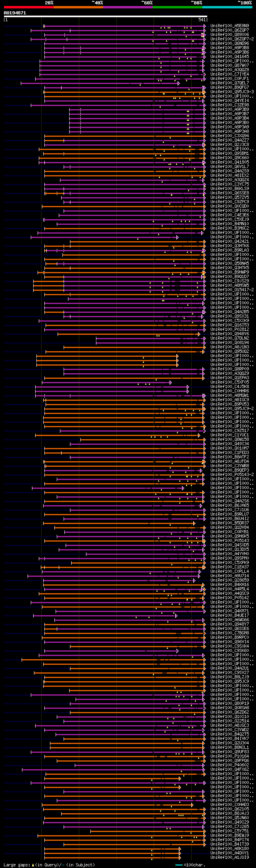Viewport: 256px width, 868px height.
Task: Open hit UniRef100_Q6ZD62
Action: point(230,712)
